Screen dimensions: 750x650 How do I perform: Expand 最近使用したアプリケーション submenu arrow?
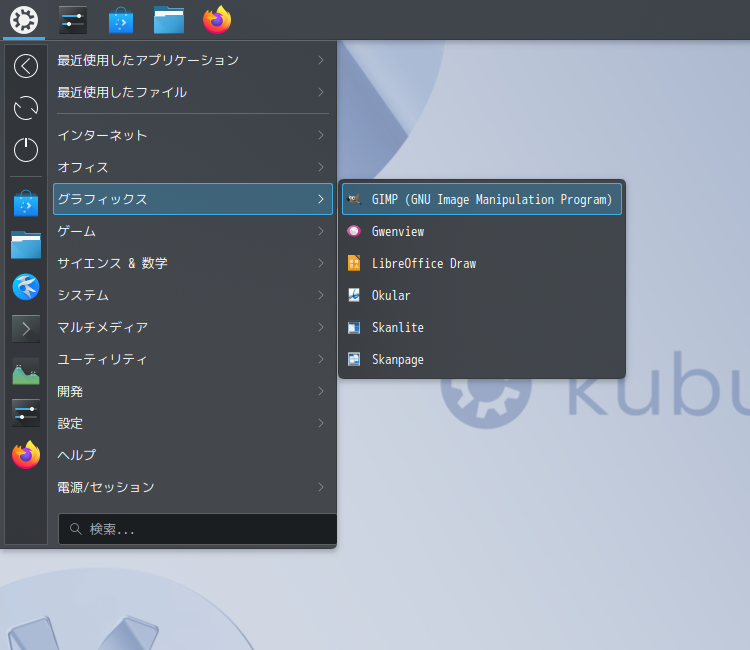tap(321, 60)
